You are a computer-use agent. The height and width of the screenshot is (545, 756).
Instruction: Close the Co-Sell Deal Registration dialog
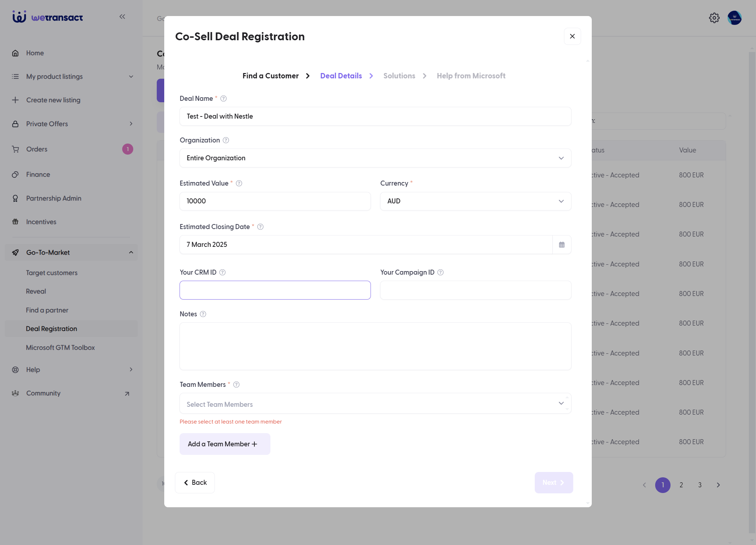572,36
